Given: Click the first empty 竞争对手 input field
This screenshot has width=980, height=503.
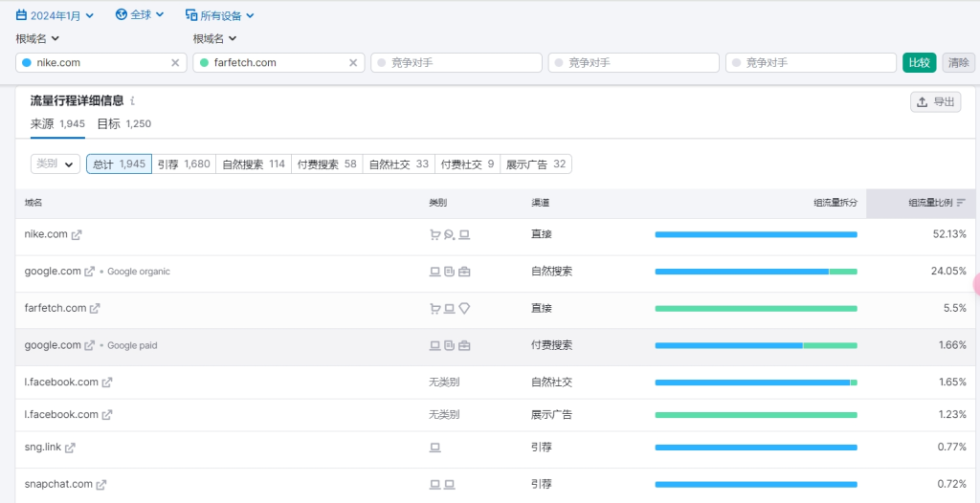Looking at the screenshot, I should click(457, 62).
